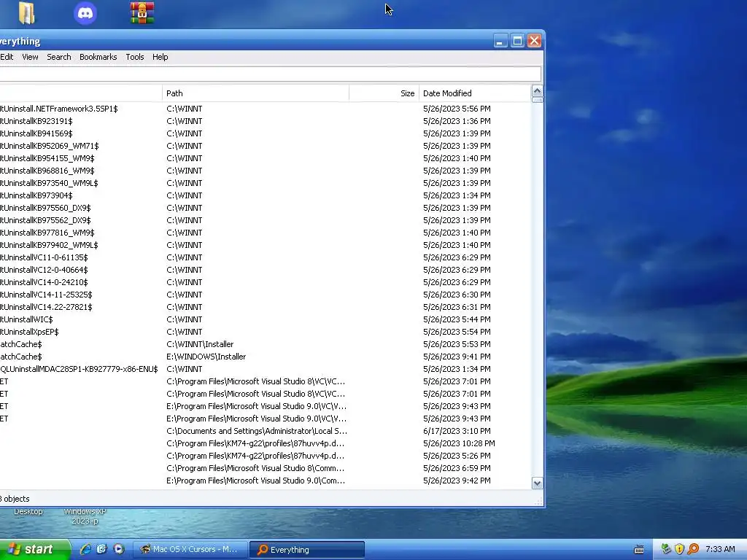Click the path C:\Documents and Settings\Administrator\Local S...
This screenshot has height=560, width=747.
tap(257, 430)
